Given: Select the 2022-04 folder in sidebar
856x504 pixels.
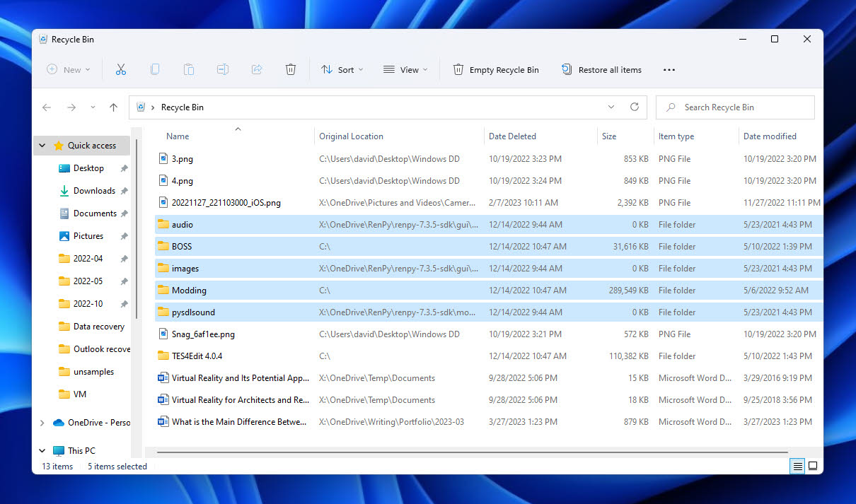Looking at the screenshot, I should point(88,259).
